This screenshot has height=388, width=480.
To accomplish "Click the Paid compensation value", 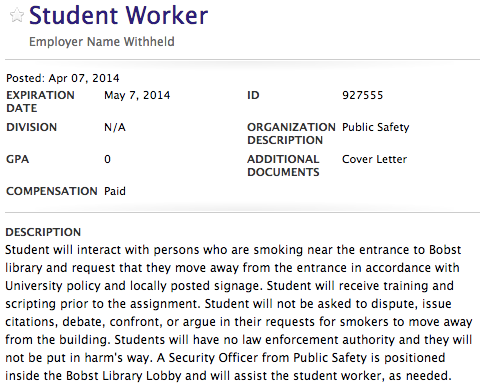I will 115,191.
